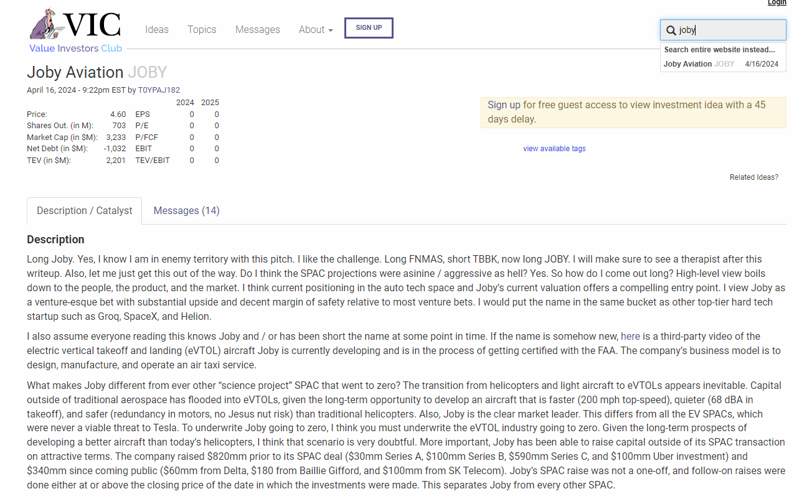Click the 2024 column header
This screenshot has width=812, height=504.
coord(185,103)
